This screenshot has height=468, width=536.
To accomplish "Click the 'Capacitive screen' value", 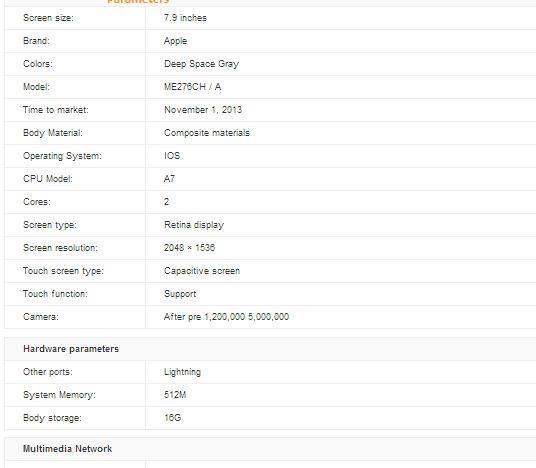I will (202, 271).
